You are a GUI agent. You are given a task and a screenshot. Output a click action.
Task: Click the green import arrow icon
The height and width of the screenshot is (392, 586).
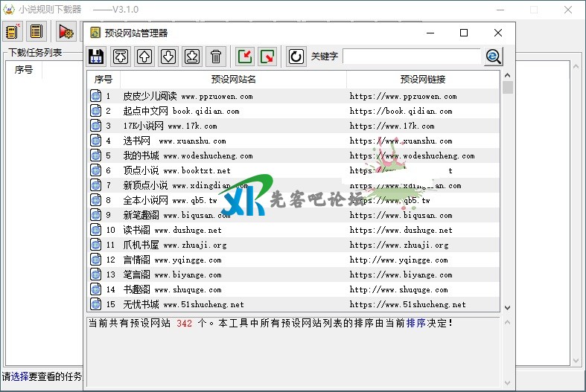[x=245, y=57]
